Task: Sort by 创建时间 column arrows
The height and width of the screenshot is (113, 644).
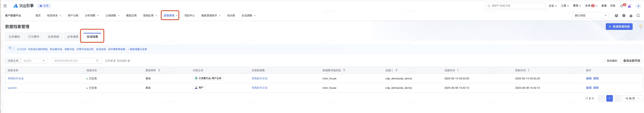Action: tap(458, 70)
